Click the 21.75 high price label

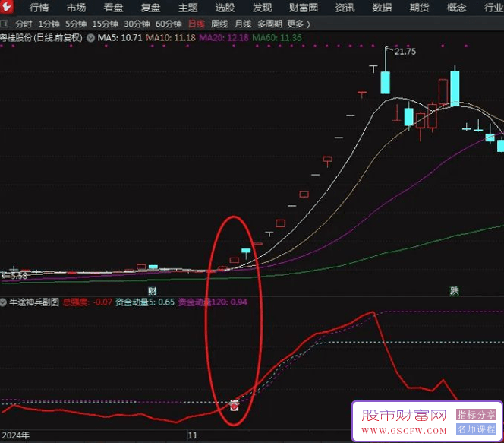click(405, 52)
